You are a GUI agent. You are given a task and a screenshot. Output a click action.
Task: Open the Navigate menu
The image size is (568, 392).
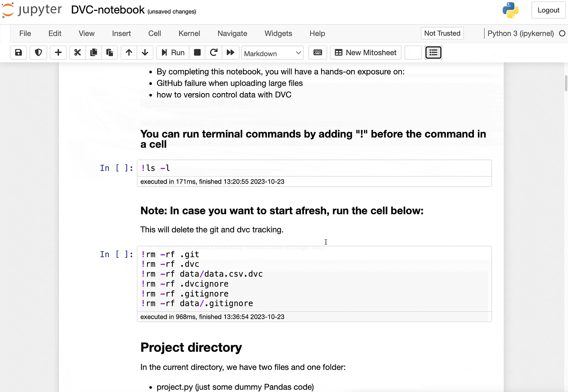[233, 34]
